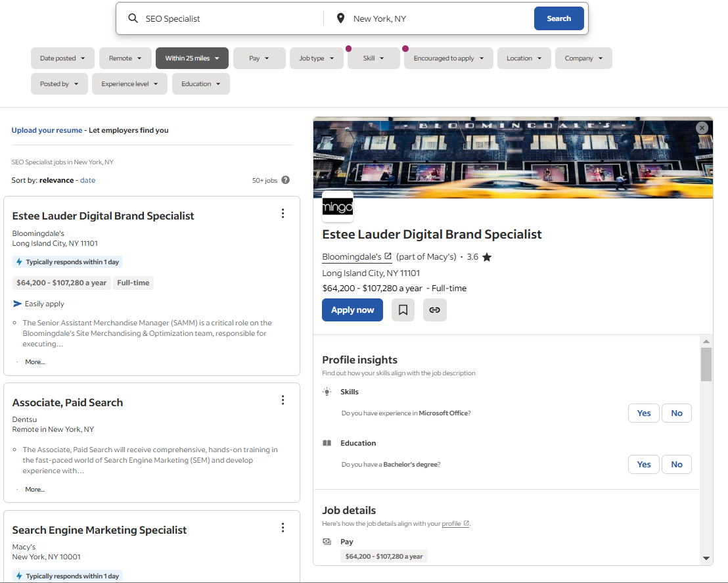Viewport: 728px width, 583px height.
Task: Click the Dentsu company name
Action: (x=24, y=419)
